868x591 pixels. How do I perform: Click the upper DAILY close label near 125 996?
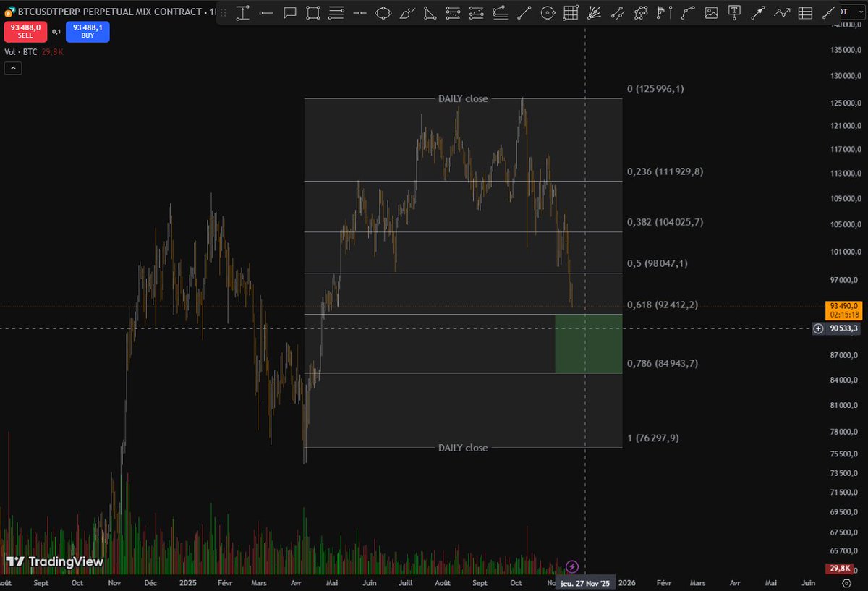[463, 98]
